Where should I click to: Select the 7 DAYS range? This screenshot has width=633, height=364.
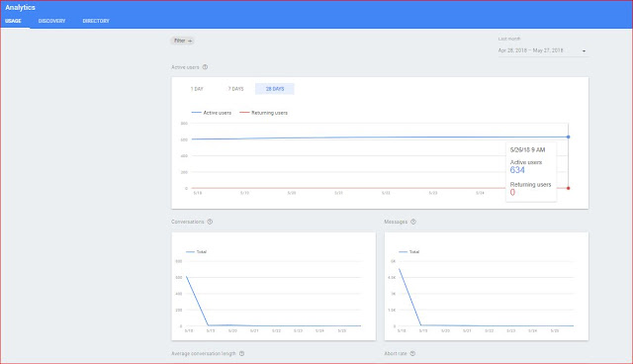tap(235, 89)
